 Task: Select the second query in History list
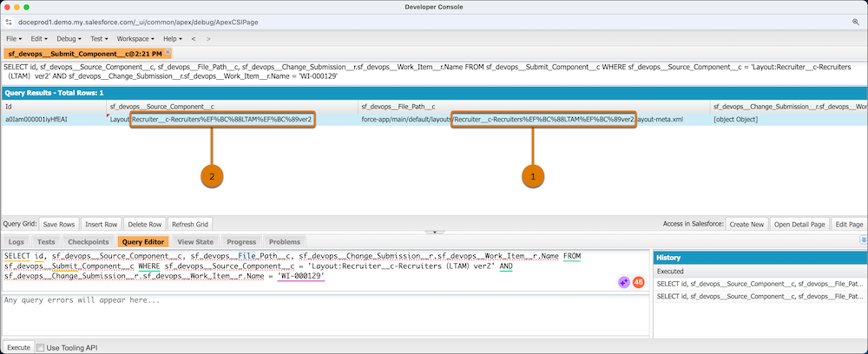pos(759,296)
